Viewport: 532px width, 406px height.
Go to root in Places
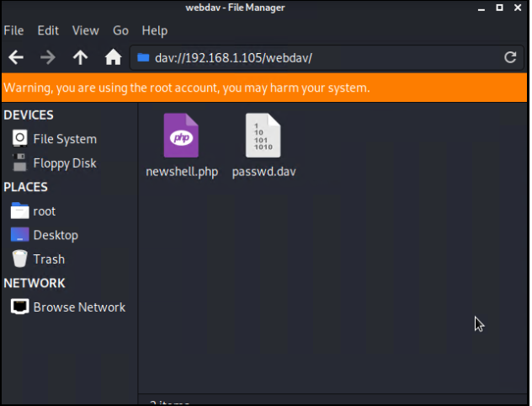(x=44, y=211)
